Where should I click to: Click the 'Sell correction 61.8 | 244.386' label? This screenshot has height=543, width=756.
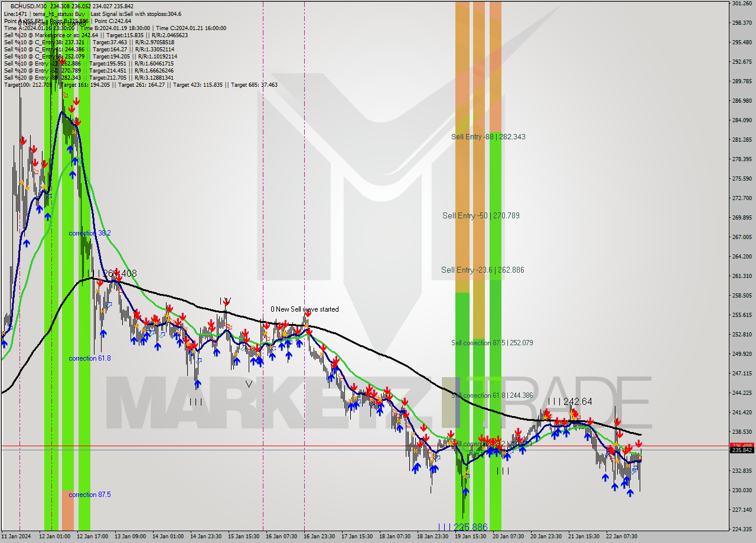[492, 395]
